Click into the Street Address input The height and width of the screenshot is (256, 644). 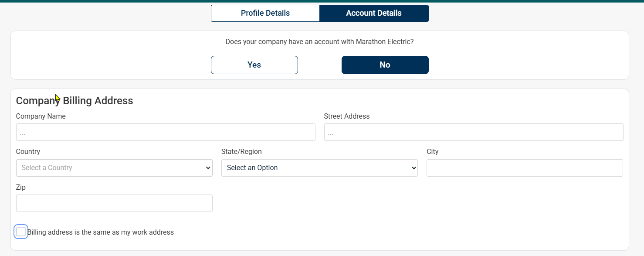pyautogui.click(x=473, y=132)
